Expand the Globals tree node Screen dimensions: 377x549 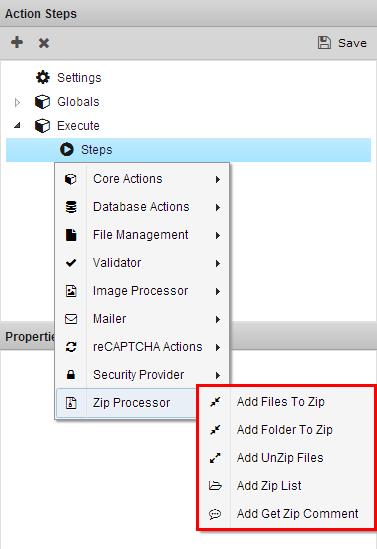17,102
